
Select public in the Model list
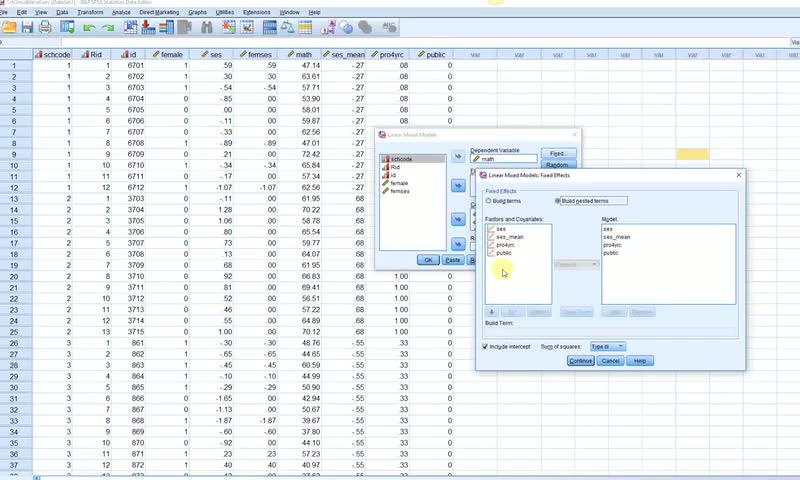[x=611, y=253]
